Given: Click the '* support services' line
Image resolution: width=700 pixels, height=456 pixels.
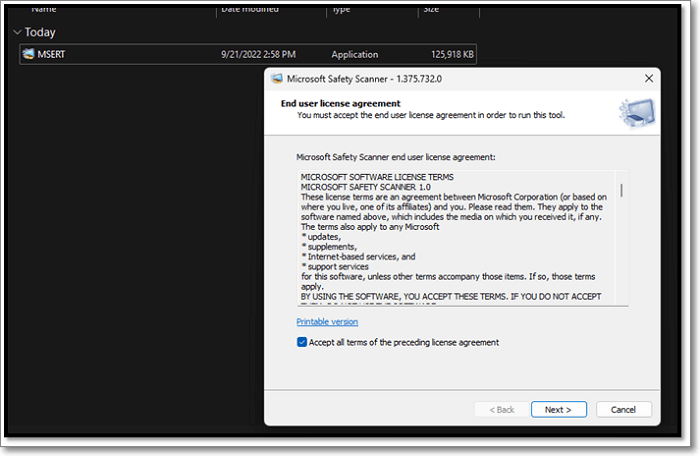Looking at the screenshot, I should pos(335,267).
